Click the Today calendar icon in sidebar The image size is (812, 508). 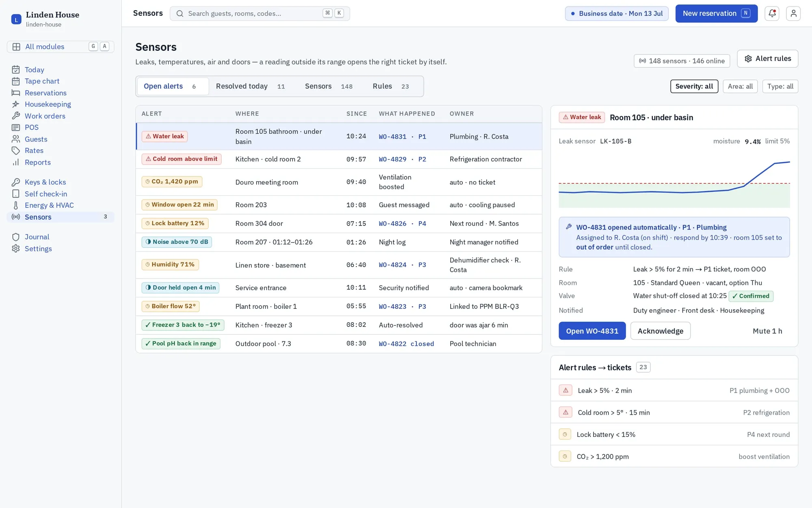click(16, 69)
